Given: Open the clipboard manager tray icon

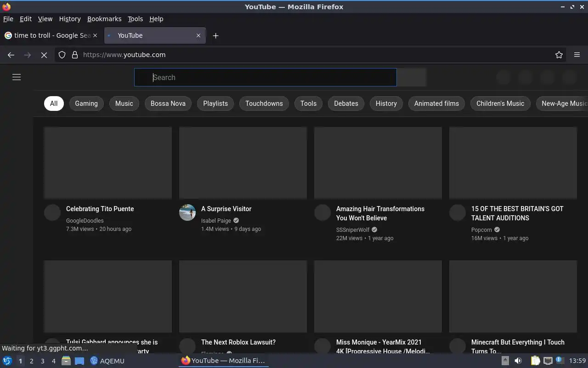Looking at the screenshot, I should point(535,361).
